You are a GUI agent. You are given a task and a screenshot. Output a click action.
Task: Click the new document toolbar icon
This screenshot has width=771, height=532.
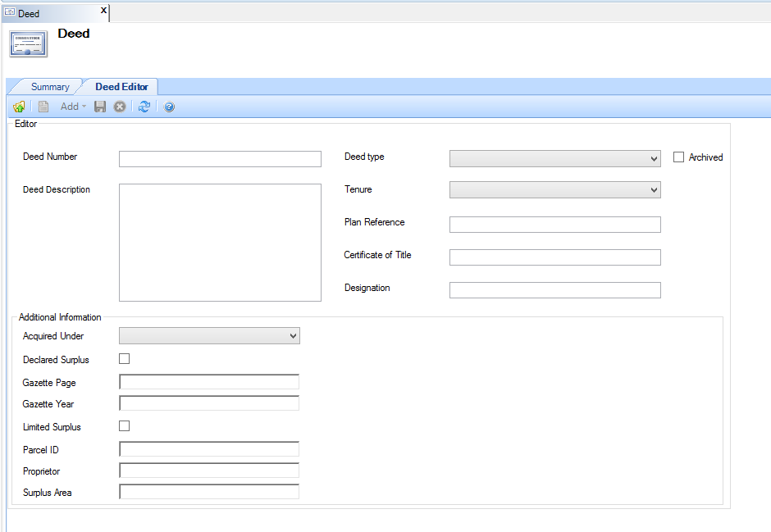[43, 107]
